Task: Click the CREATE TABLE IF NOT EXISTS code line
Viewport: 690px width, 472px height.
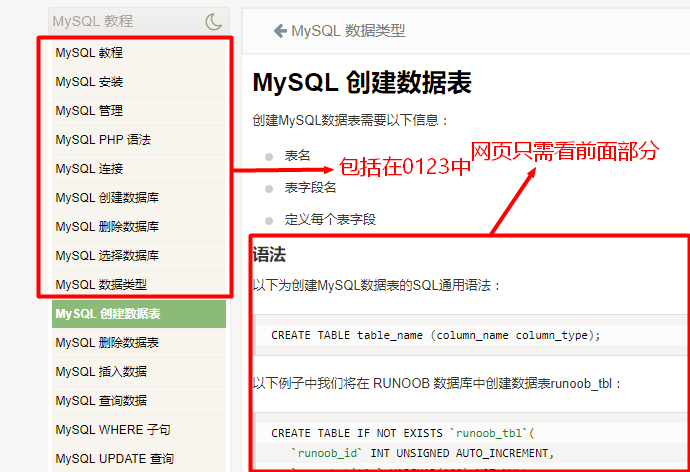Action: tap(403, 434)
